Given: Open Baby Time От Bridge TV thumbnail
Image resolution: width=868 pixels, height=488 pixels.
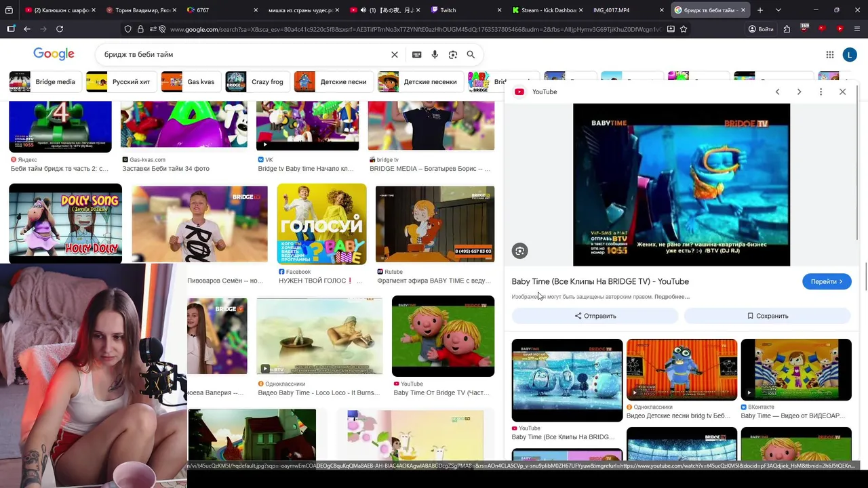Looking at the screenshot, I should (x=443, y=336).
